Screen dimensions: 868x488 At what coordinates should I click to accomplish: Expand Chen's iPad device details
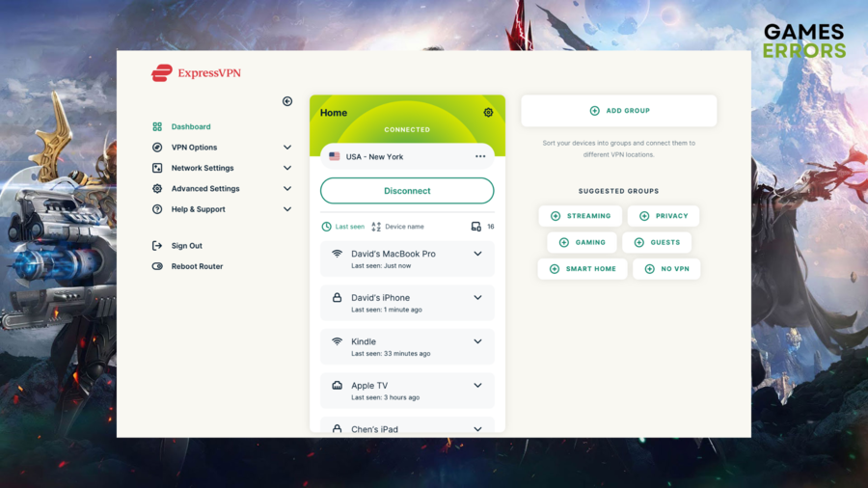477,429
